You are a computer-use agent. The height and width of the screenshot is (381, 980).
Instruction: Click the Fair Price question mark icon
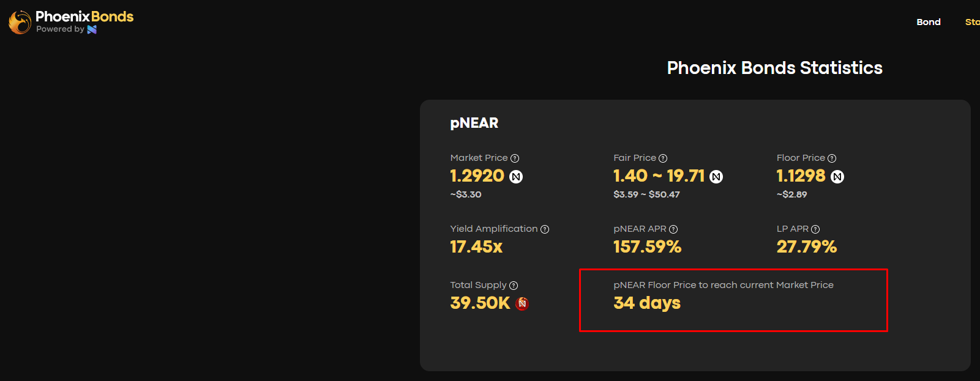663,158
